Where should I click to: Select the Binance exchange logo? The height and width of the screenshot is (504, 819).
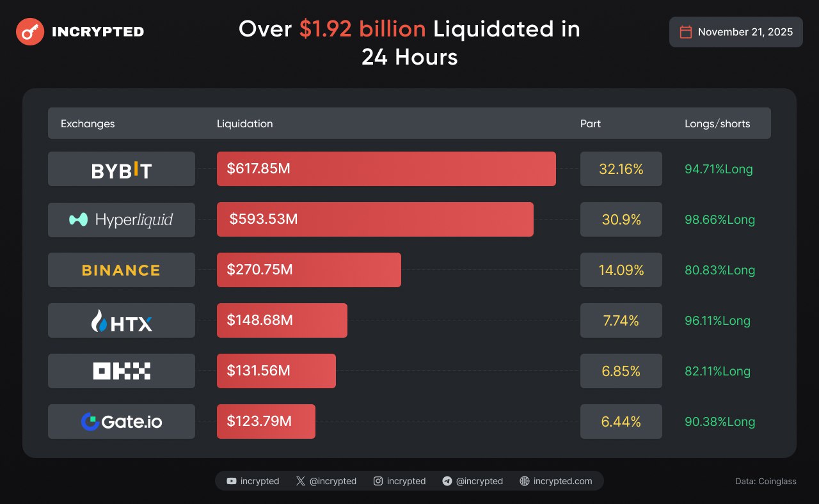click(x=122, y=271)
